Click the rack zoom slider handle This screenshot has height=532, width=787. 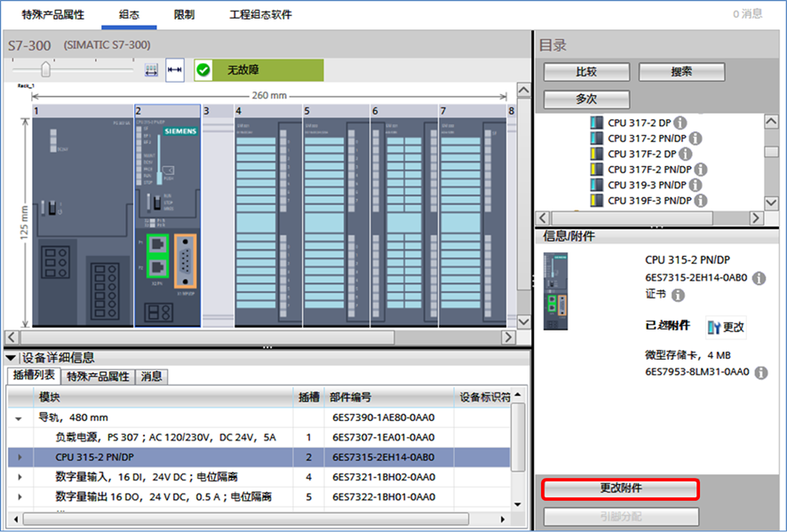pos(45,69)
